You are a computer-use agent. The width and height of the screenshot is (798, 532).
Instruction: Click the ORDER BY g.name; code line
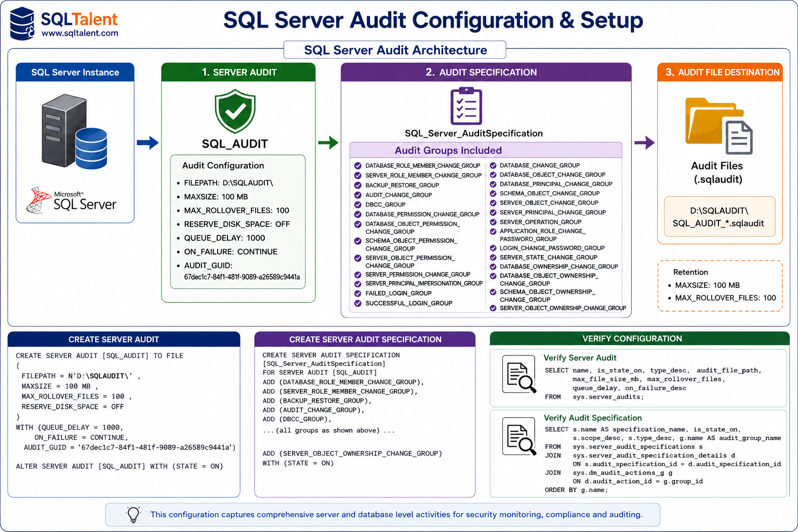(576, 490)
